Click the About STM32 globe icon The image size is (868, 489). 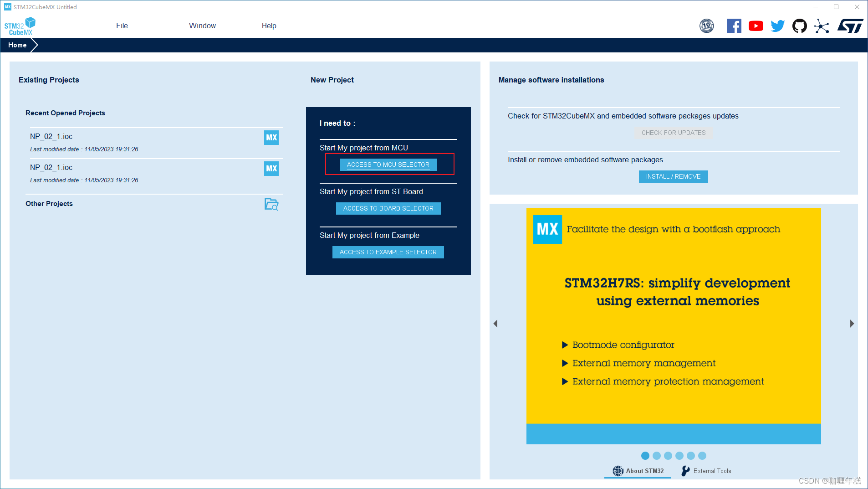[x=618, y=471]
